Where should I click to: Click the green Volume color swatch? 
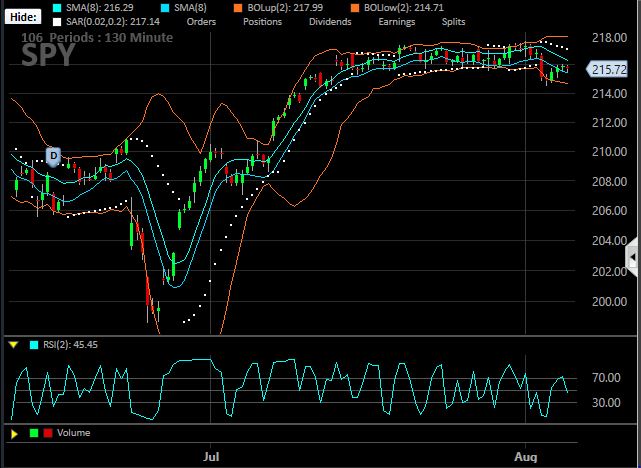(34, 433)
